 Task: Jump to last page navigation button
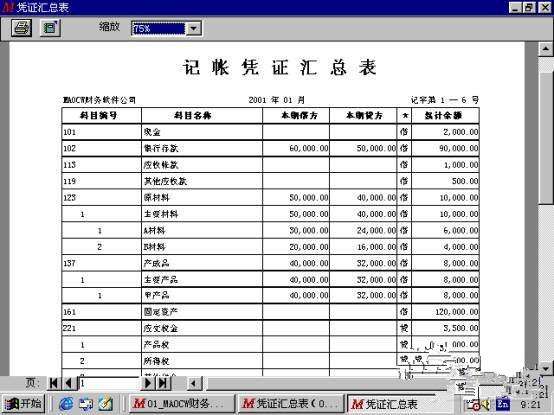[x=163, y=383]
